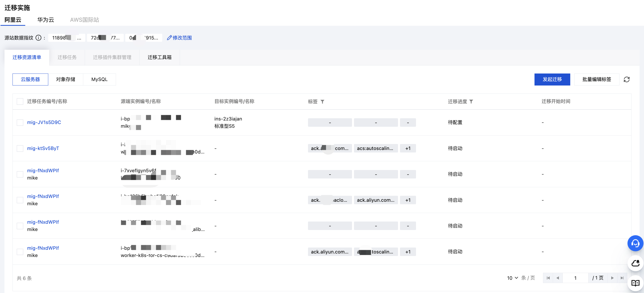Open the 10 条/页 page size dropdown
This screenshot has width=644, height=293.
512,278
